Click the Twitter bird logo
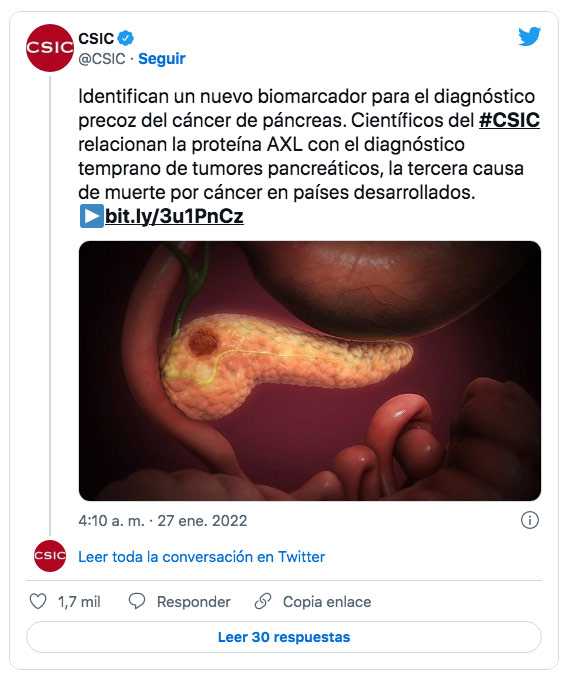Viewport: 572px width, 680px height. tap(530, 36)
